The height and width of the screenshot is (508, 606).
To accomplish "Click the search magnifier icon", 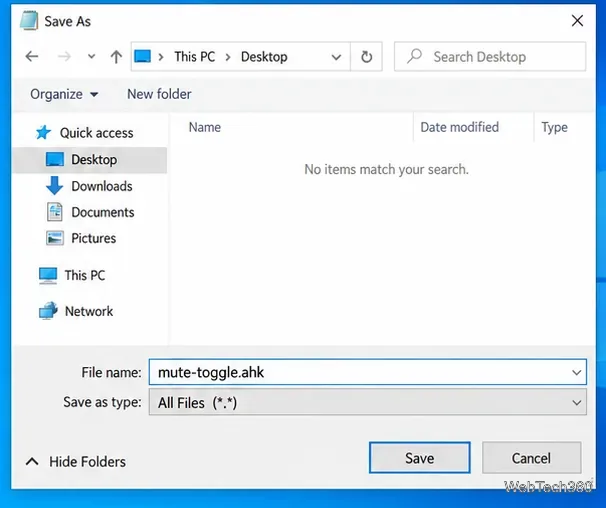I will (414, 56).
